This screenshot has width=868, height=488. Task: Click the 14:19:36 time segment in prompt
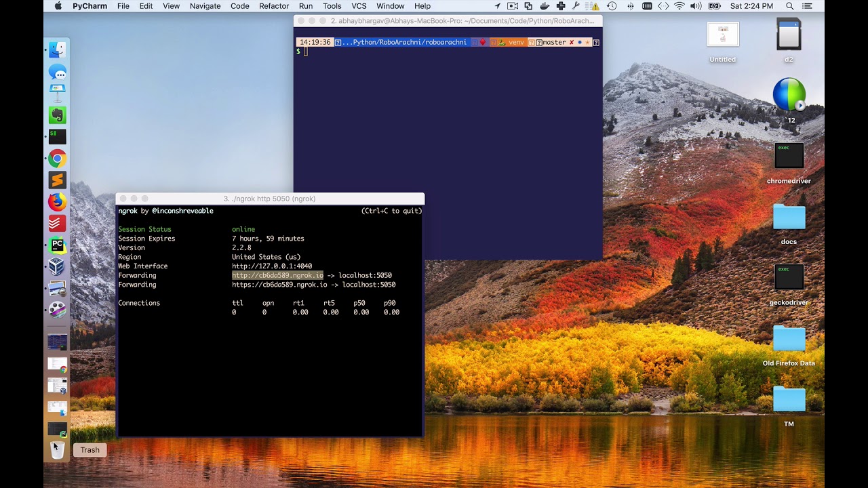point(315,42)
